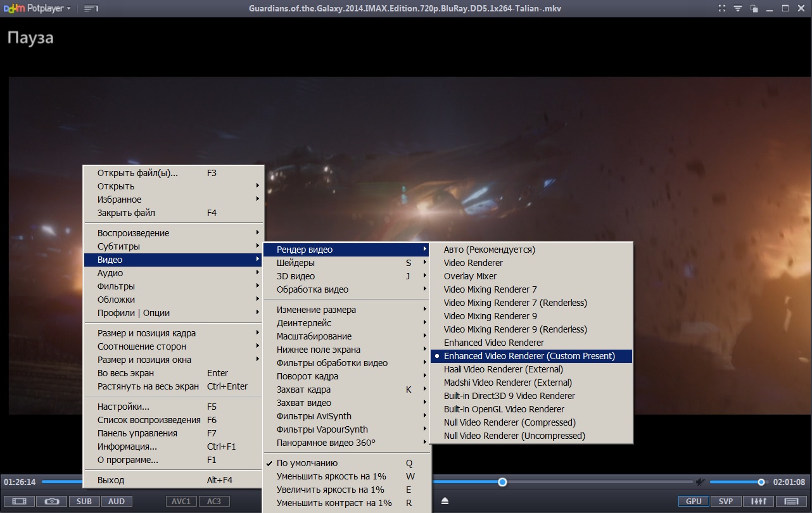Image resolution: width=812 pixels, height=513 pixels.
Task: Click the screenshot capture camera icon
Action: pyautogui.click(x=51, y=501)
